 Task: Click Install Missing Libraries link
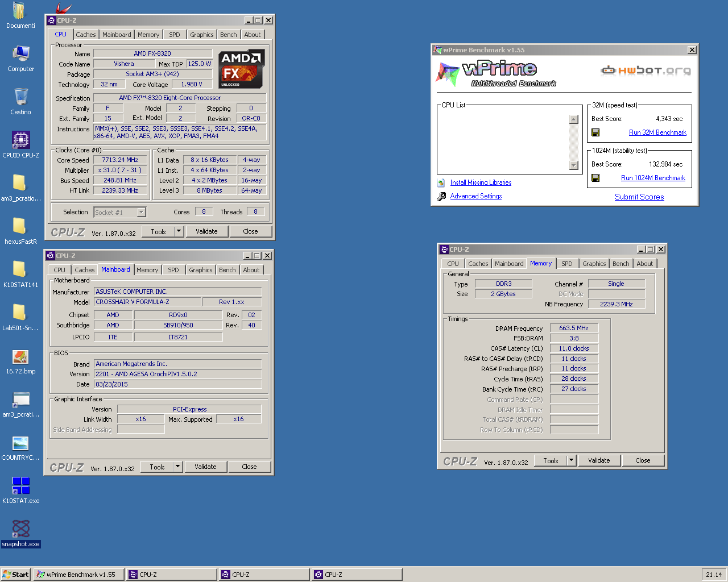pyautogui.click(x=481, y=182)
